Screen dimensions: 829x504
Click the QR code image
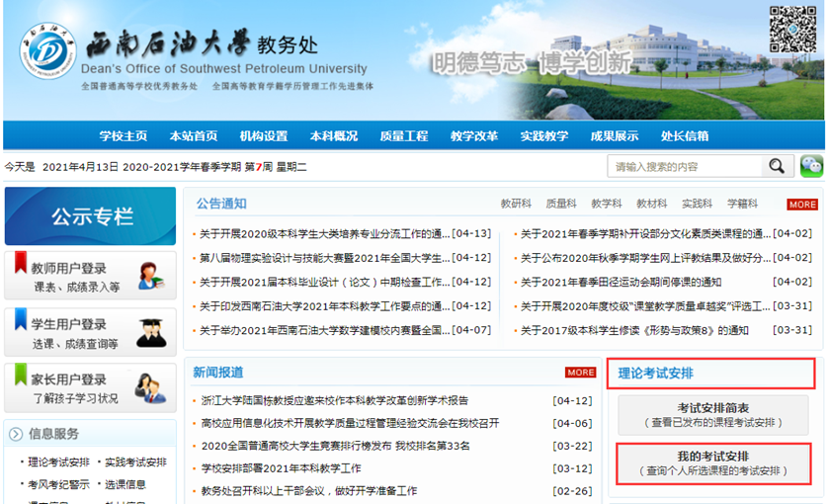[x=793, y=31]
